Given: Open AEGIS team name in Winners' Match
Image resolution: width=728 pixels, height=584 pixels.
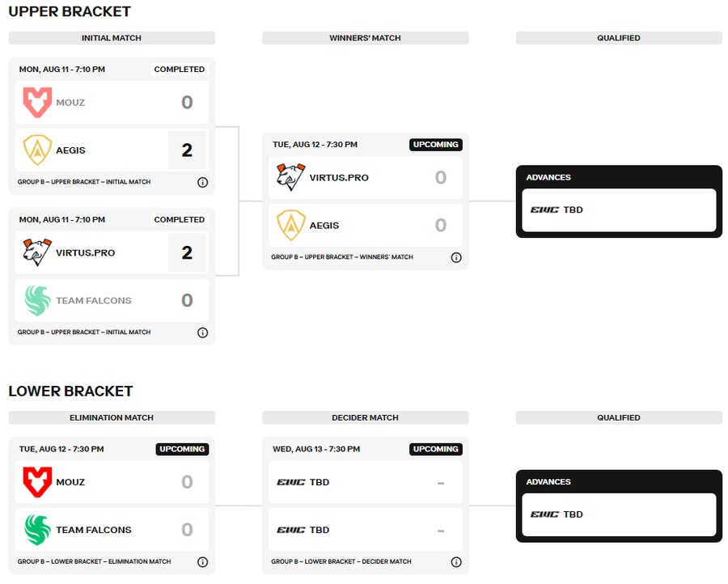Looking at the screenshot, I should (324, 226).
